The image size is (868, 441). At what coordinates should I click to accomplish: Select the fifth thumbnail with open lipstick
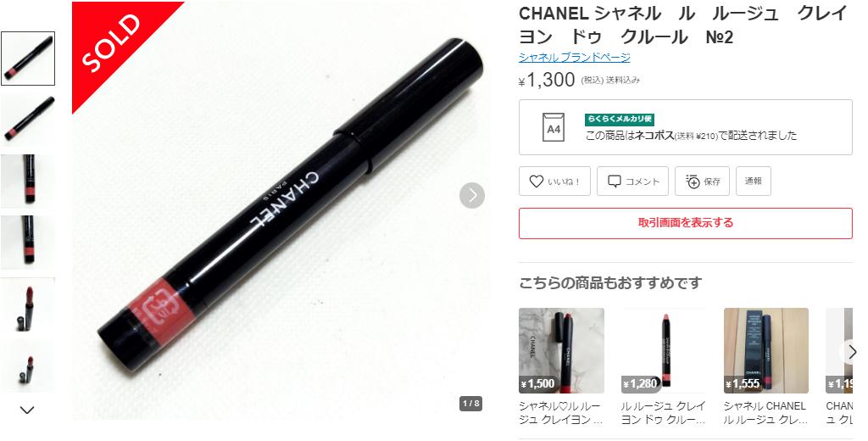(x=28, y=304)
